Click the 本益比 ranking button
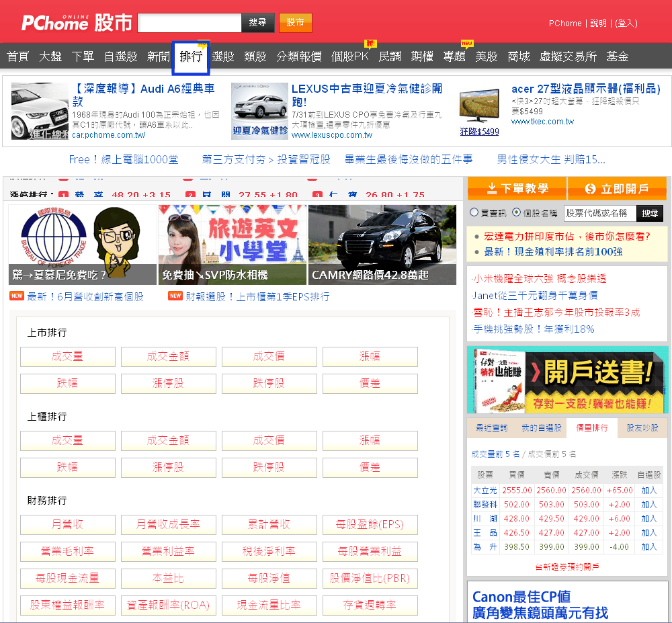This screenshot has height=623, width=672. [x=169, y=579]
